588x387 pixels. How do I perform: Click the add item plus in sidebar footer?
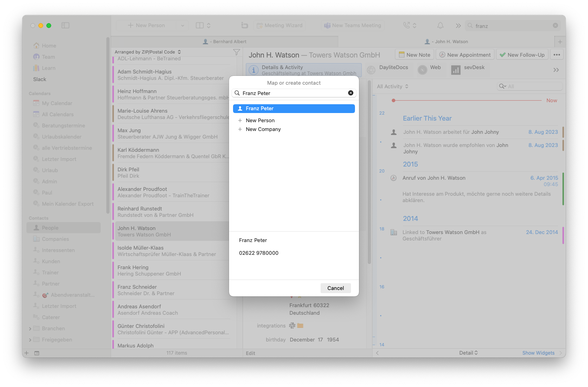click(x=27, y=353)
